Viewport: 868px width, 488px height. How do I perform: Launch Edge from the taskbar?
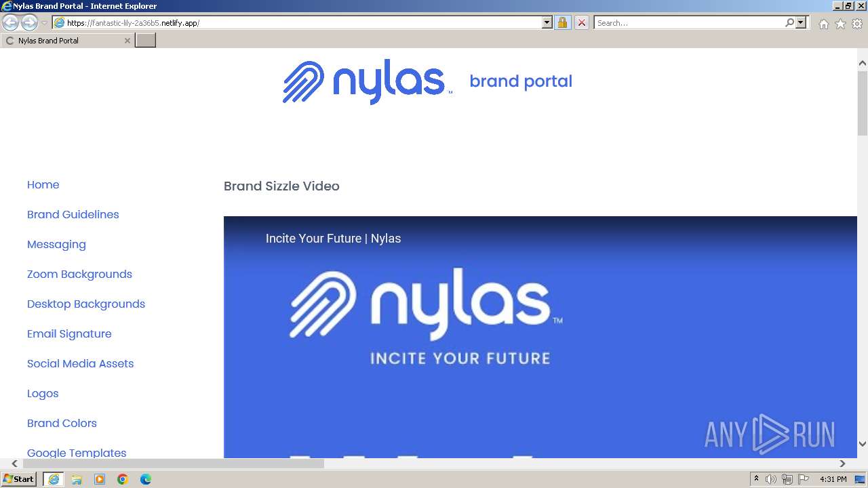click(146, 479)
